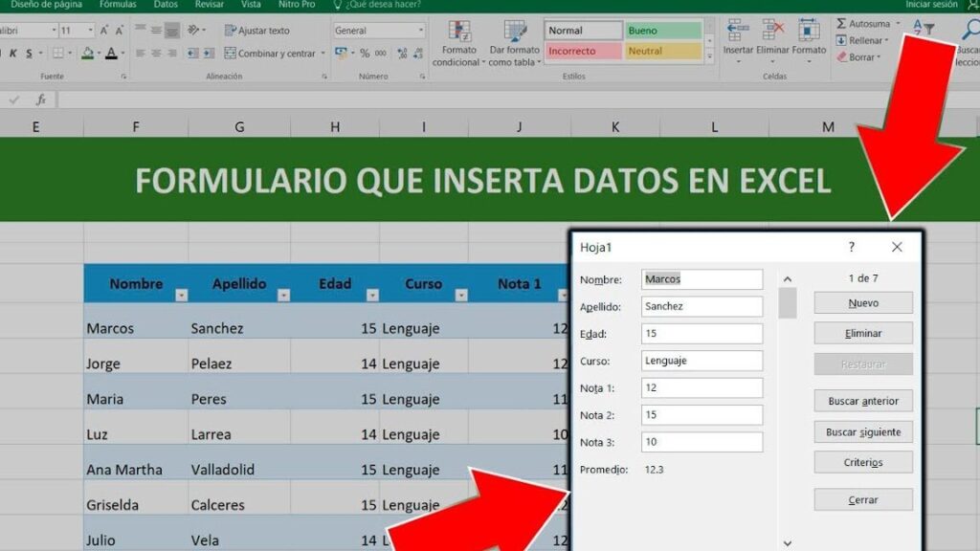Switch to the Datos tab
Screen dimensions: 980x551
click(166, 5)
